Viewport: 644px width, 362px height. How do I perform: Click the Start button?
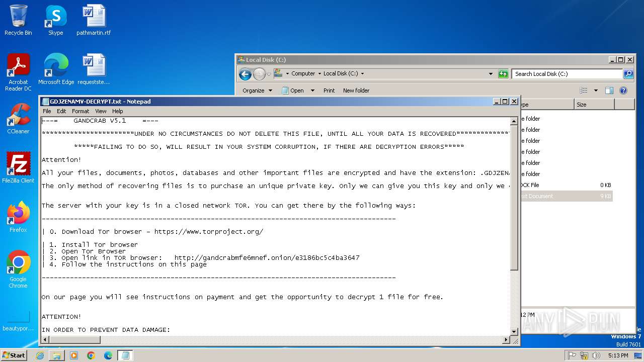click(x=14, y=355)
